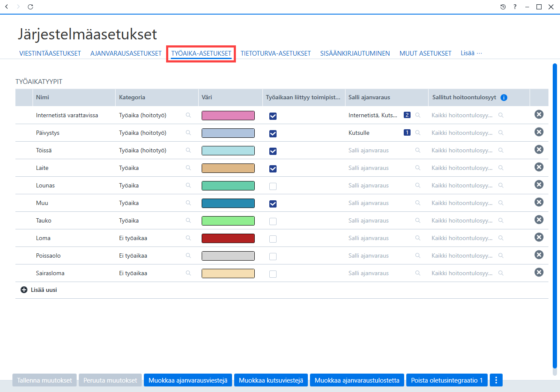Enable the Lounas toimipiste checkbox
Image resolution: width=560 pixels, height=392 pixels.
tap(273, 186)
